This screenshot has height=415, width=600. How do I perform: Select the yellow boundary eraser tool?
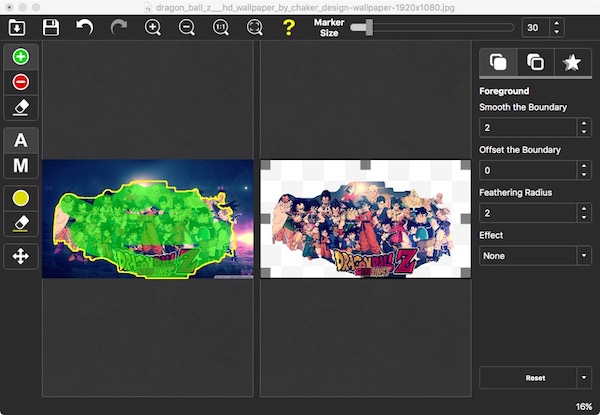pos(21,223)
